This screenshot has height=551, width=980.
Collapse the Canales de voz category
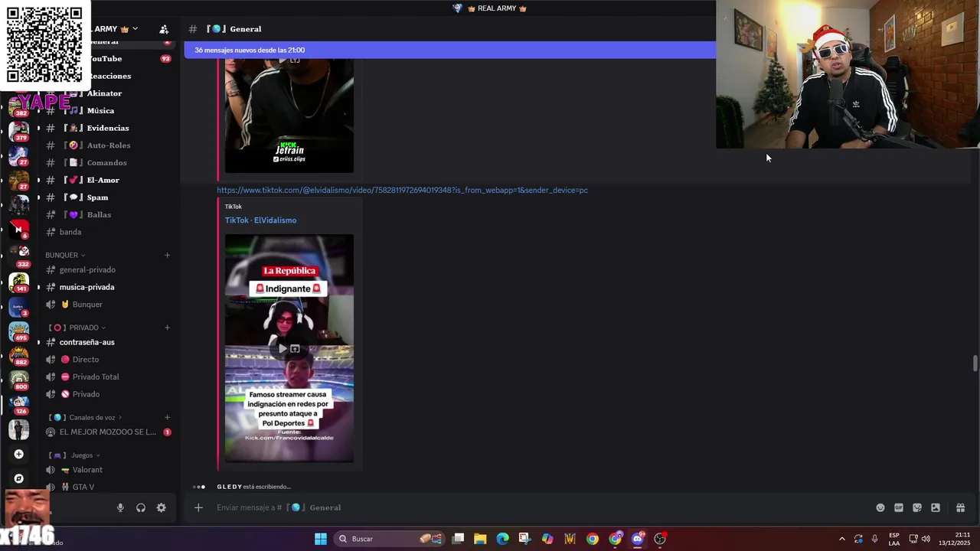pyautogui.click(x=86, y=417)
